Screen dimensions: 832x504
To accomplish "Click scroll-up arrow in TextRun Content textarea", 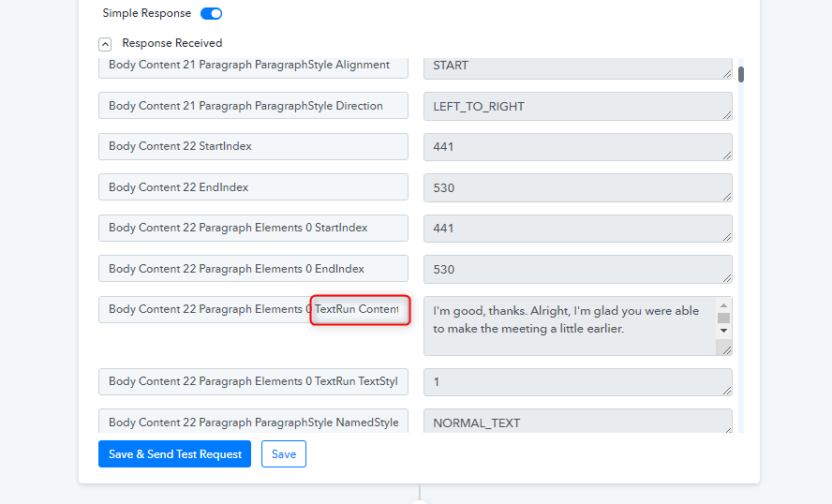I will pyautogui.click(x=723, y=305).
